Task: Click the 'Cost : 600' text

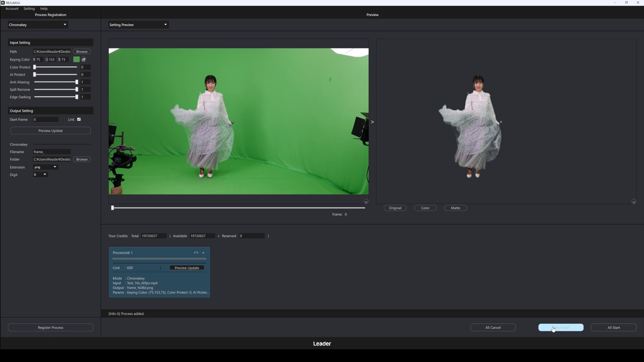Action: pos(123,268)
